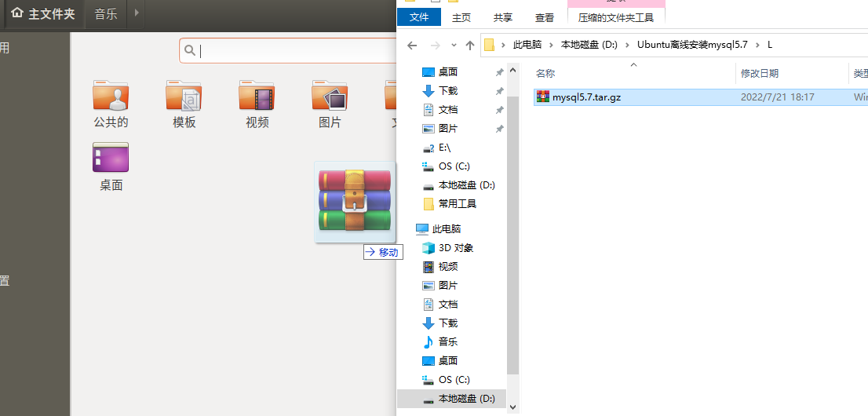The height and width of the screenshot is (416, 868).
Task: Click the pin icon beside pinned 下载
Action: 499,91
